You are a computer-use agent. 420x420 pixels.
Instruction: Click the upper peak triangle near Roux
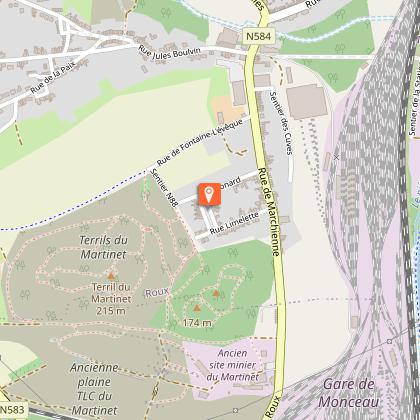click(x=216, y=294)
